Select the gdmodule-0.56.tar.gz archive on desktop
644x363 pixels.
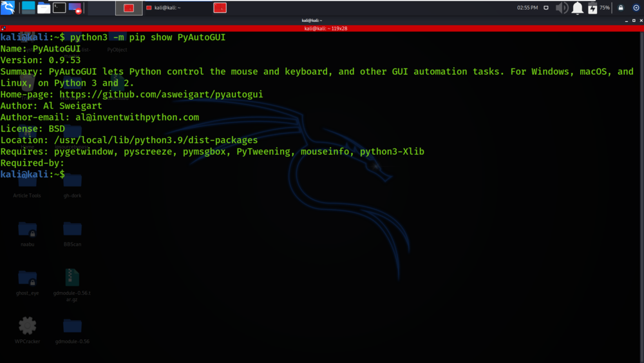(72, 285)
